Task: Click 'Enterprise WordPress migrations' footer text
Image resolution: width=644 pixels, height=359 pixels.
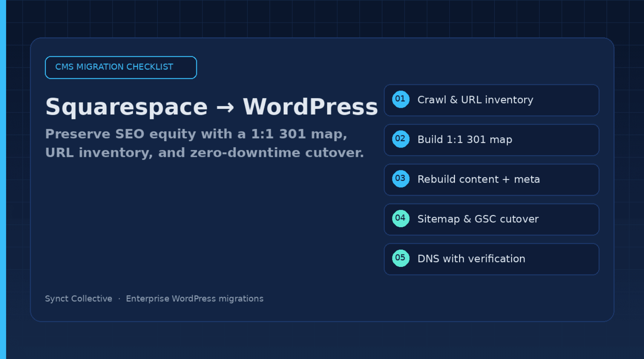Action: [x=195, y=299]
